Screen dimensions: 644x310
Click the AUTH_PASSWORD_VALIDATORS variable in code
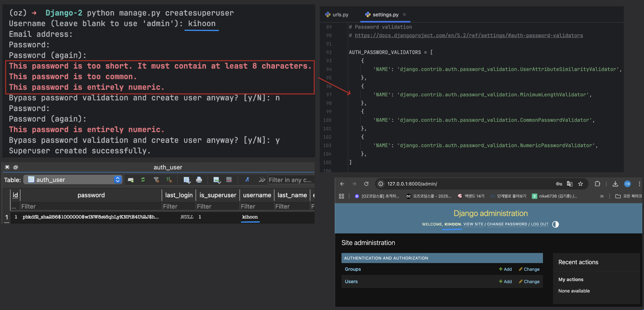coord(385,52)
